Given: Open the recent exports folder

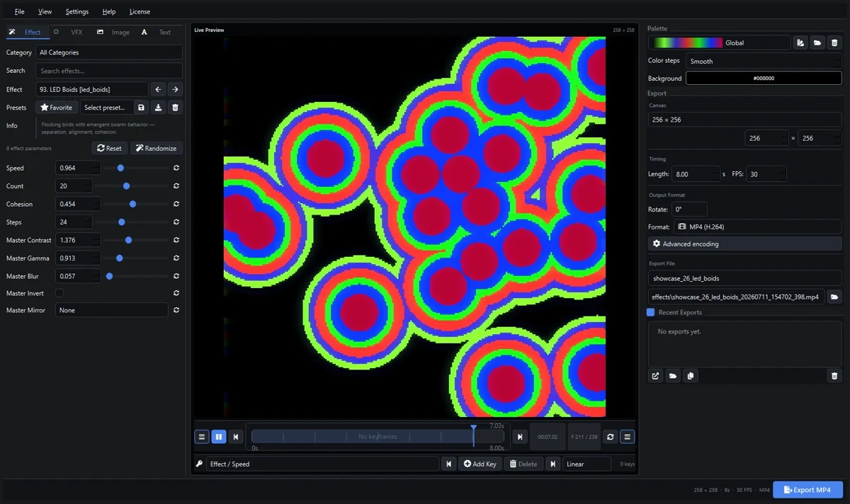Looking at the screenshot, I should [x=673, y=376].
